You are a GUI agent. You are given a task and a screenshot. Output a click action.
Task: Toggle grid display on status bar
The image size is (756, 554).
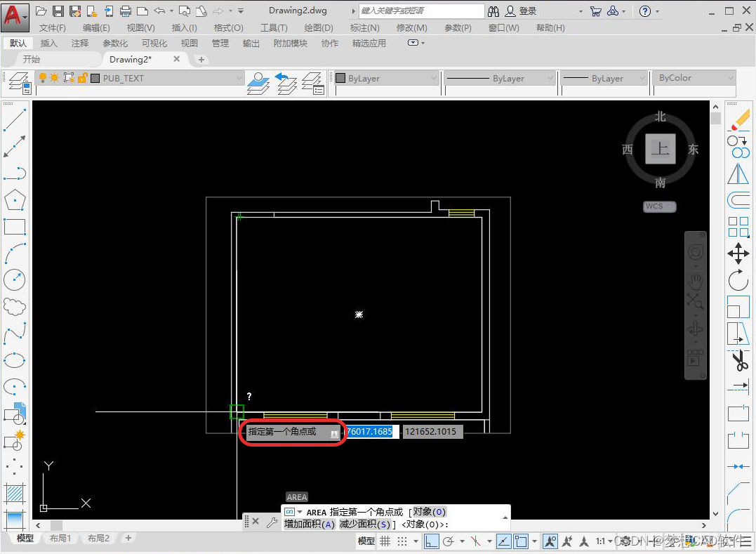point(385,541)
